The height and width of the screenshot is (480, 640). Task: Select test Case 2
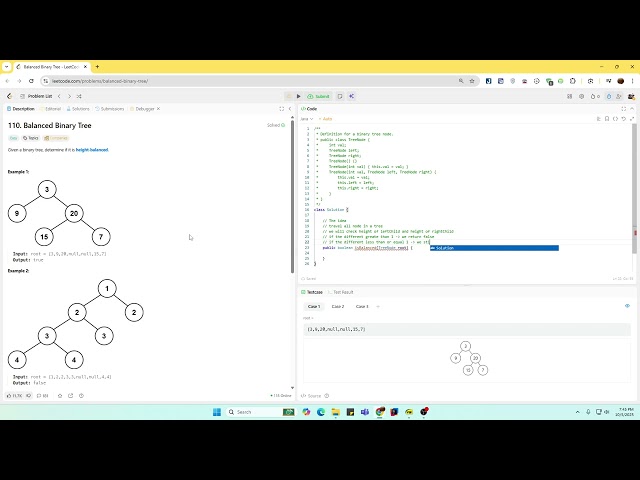pyautogui.click(x=338, y=307)
